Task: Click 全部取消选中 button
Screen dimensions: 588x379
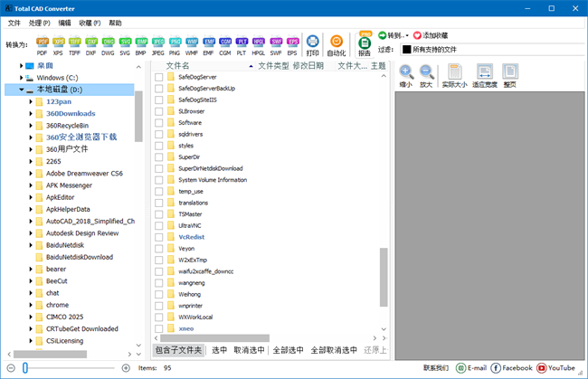Action: click(x=334, y=350)
